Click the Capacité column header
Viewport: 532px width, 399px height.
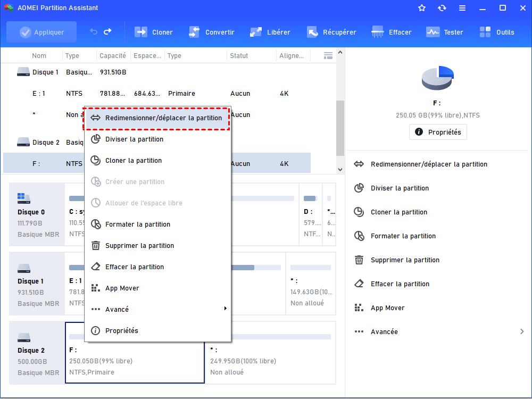[x=113, y=56]
